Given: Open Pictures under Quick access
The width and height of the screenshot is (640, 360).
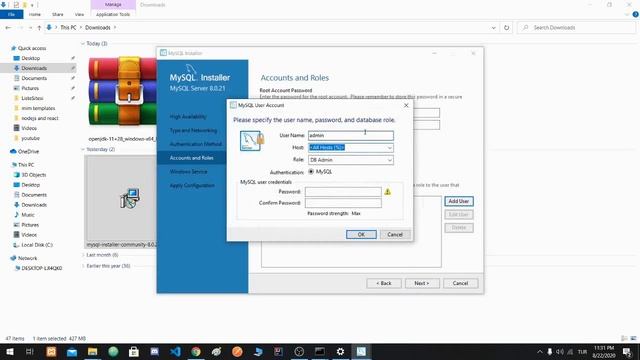Looking at the screenshot, I should tap(30, 88).
